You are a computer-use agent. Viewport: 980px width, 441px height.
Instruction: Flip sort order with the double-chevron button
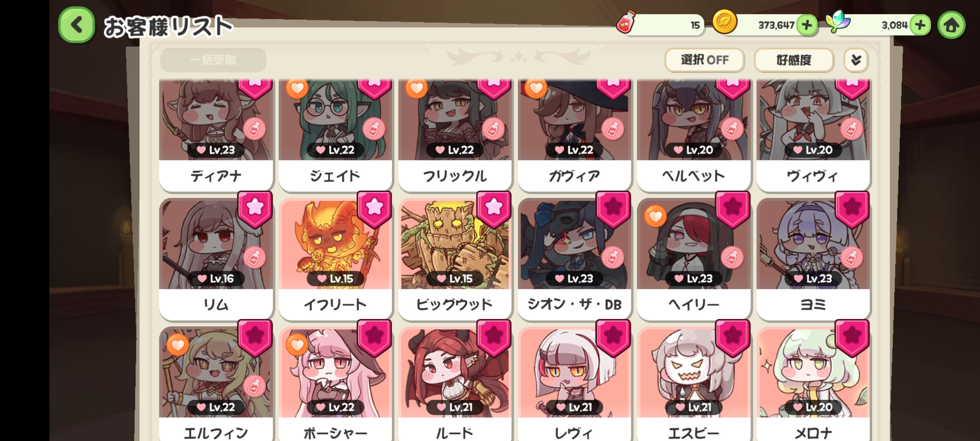[x=856, y=60]
